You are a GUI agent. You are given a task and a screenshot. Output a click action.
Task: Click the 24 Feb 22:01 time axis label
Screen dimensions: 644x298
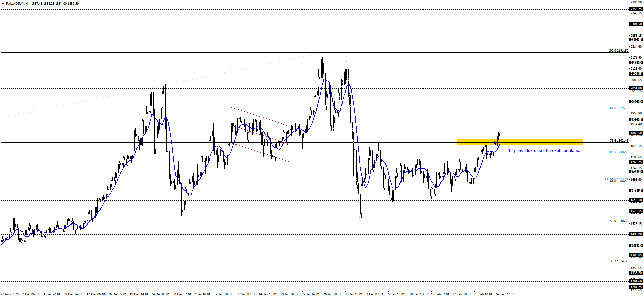(x=505, y=294)
